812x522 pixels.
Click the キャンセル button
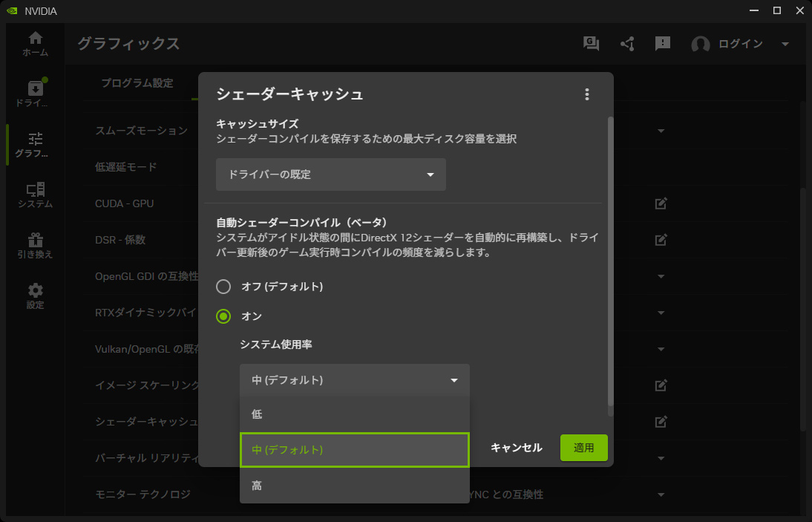point(516,448)
